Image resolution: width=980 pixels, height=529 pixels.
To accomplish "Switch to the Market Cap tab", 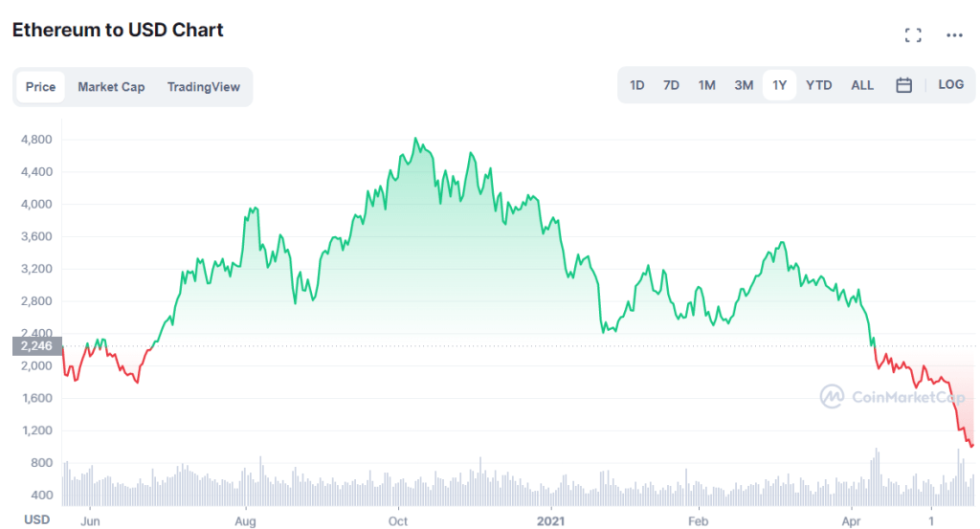I will coord(111,87).
